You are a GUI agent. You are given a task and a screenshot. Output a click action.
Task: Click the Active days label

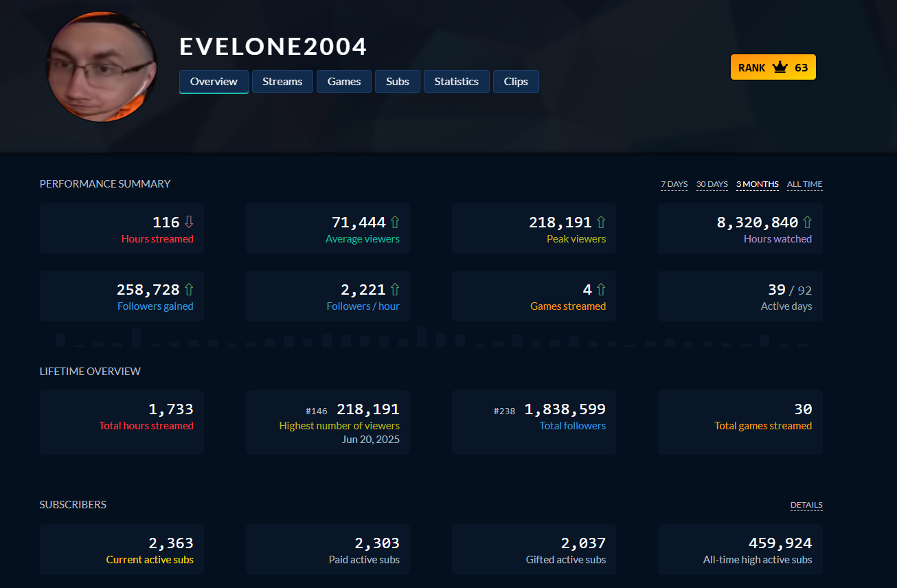click(x=786, y=306)
